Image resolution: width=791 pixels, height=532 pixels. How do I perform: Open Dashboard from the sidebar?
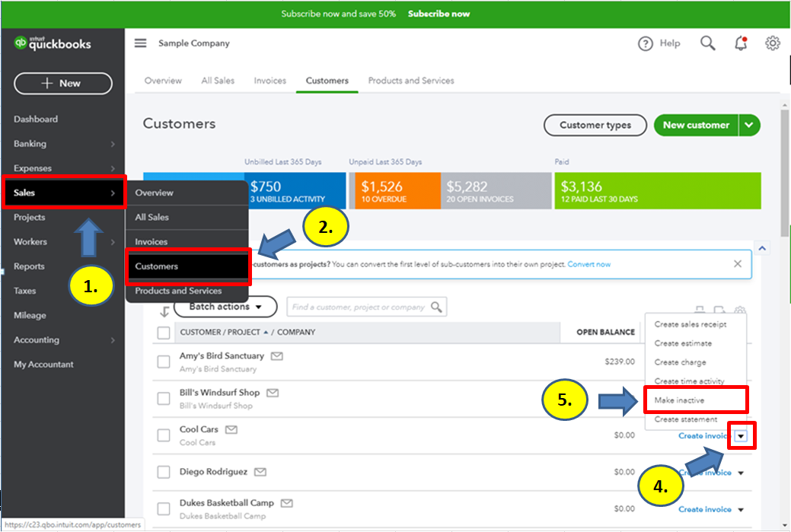(x=36, y=119)
